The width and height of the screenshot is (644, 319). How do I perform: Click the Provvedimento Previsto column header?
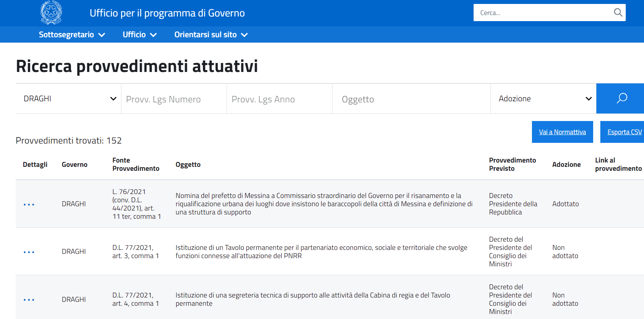click(x=512, y=164)
